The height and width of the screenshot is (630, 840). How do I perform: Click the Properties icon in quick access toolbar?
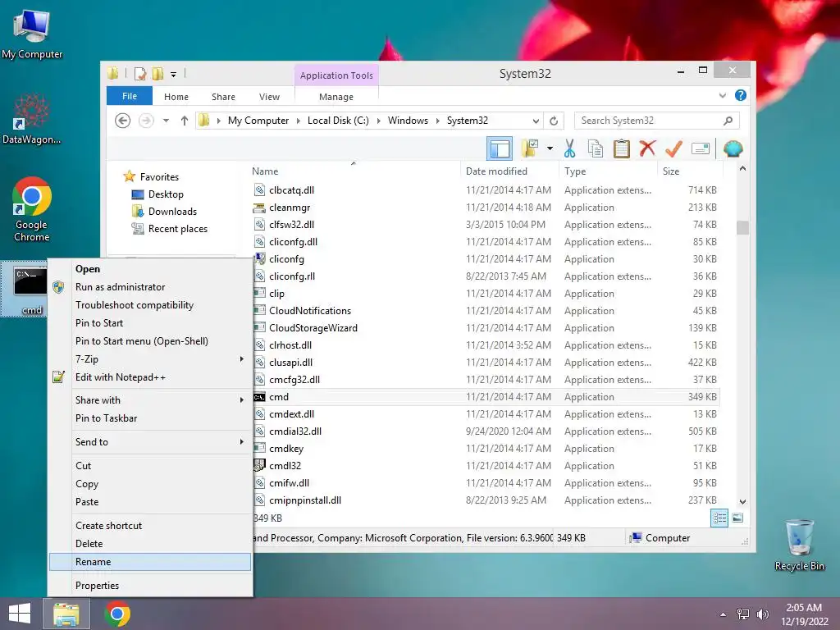(x=139, y=74)
